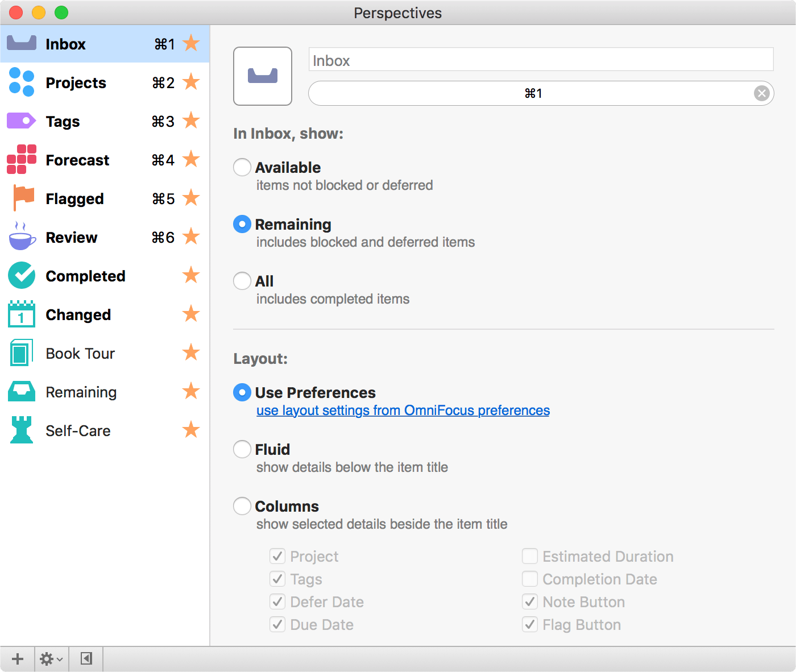796x672 pixels.
Task: Toggle the favorite star for Remaining
Action: click(191, 391)
